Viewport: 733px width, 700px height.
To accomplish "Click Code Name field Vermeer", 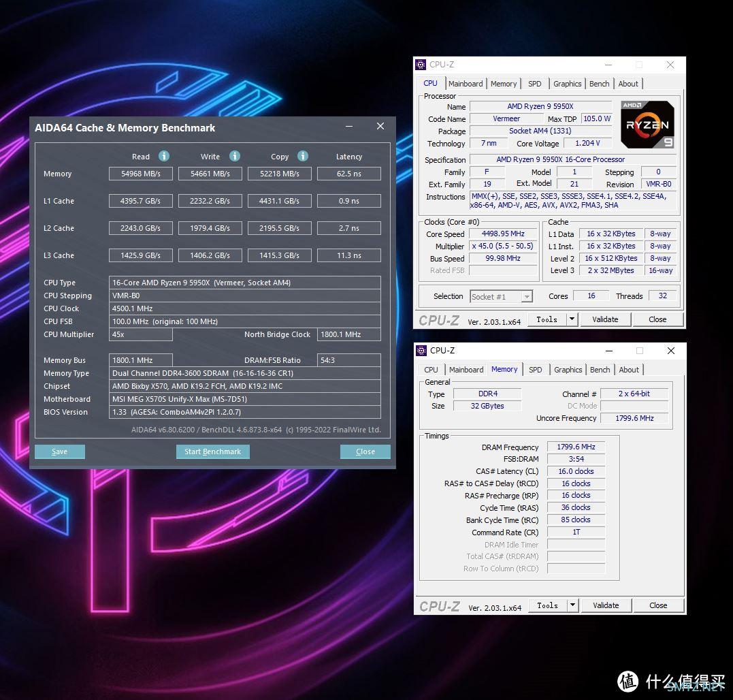I will tap(506, 118).
